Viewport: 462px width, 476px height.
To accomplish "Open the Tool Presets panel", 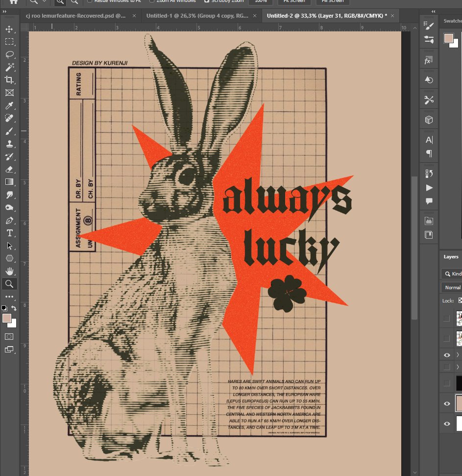I will [429, 100].
